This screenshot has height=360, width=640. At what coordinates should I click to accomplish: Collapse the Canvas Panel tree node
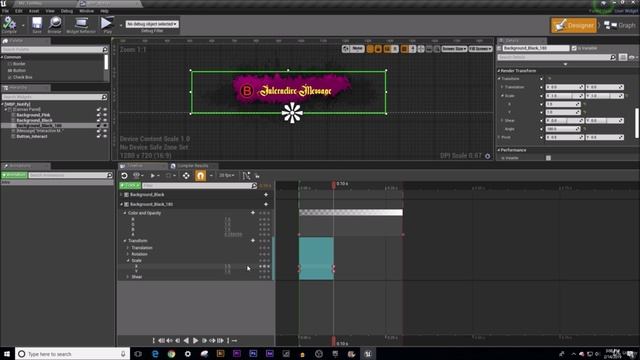coord(6,109)
